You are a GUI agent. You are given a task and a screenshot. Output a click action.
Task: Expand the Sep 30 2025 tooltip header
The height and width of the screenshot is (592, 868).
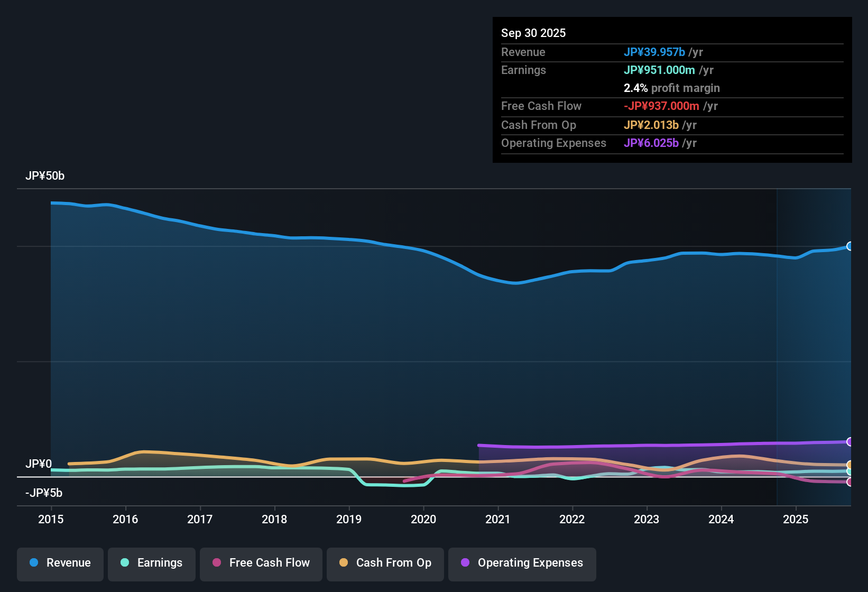(x=533, y=33)
